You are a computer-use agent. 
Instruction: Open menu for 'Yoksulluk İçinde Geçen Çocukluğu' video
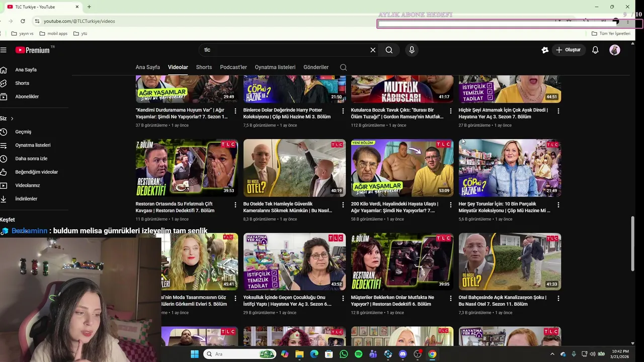343,298
